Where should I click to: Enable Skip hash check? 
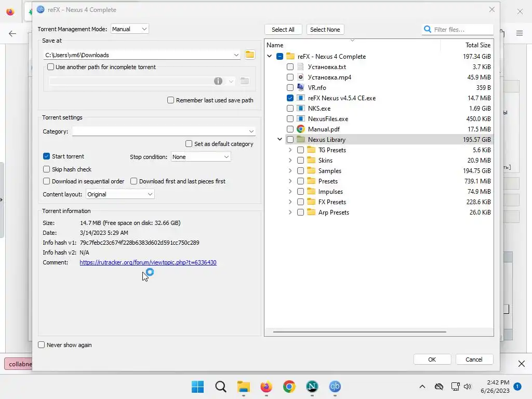[x=46, y=169]
